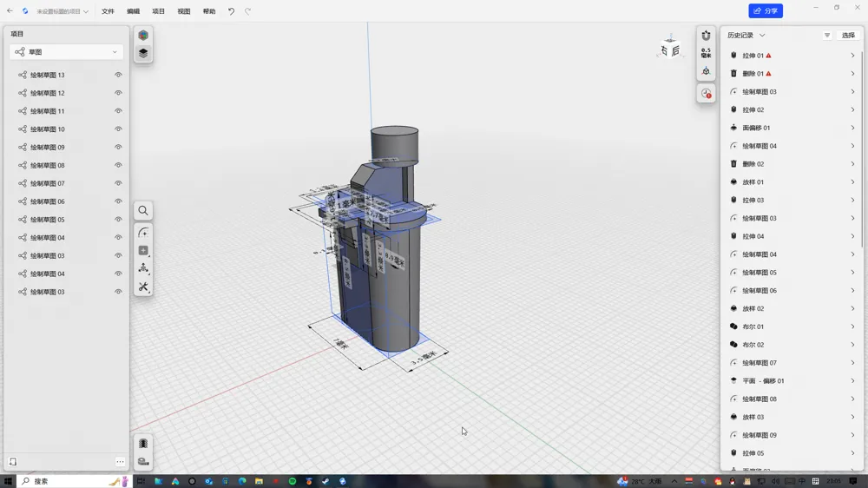Open the 草图 dropdown in project panel

[67, 52]
